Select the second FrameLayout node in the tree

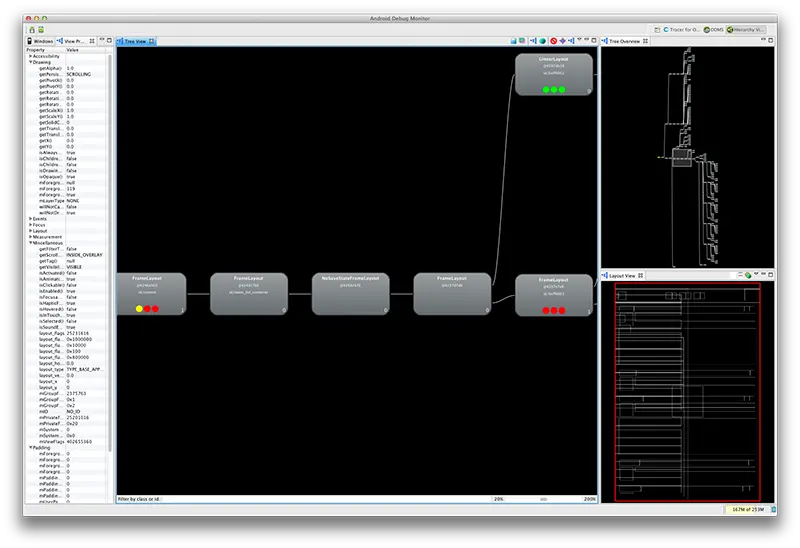pyautogui.click(x=249, y=294)
